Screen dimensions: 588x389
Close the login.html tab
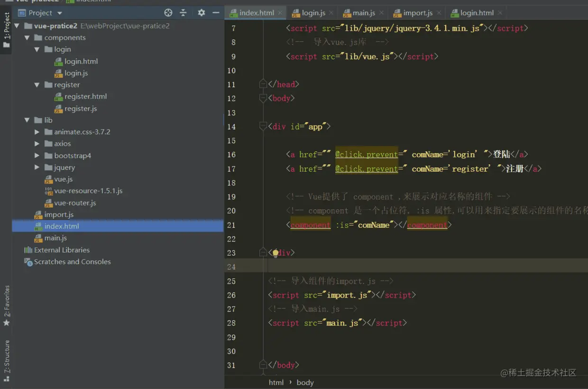pos(500,13)
